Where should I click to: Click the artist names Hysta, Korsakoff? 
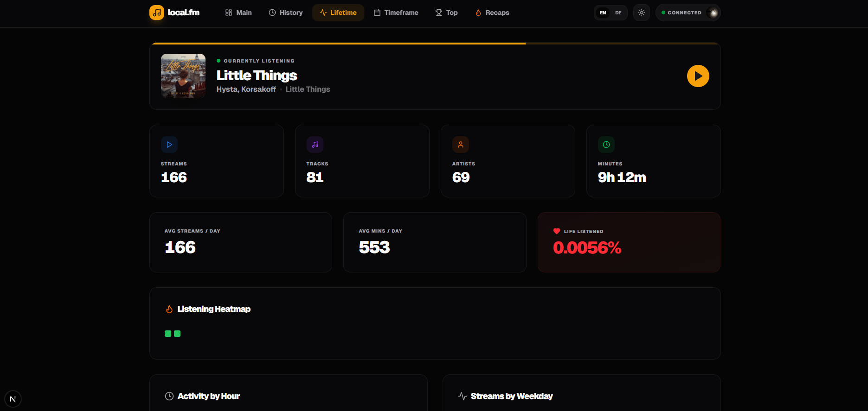(x=246, y=89)
